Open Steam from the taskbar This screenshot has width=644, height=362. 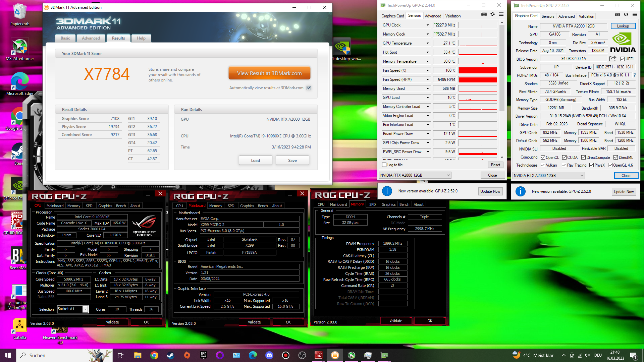170,355
